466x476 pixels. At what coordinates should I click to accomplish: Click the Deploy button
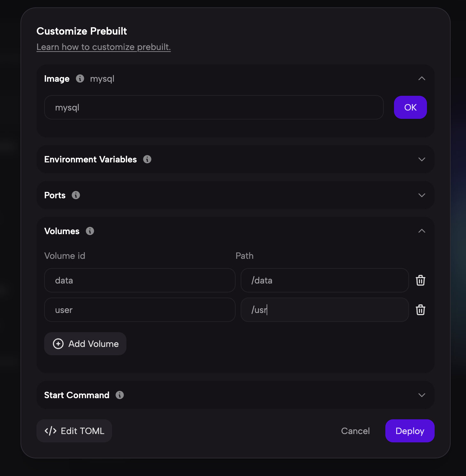click(410, 431)
